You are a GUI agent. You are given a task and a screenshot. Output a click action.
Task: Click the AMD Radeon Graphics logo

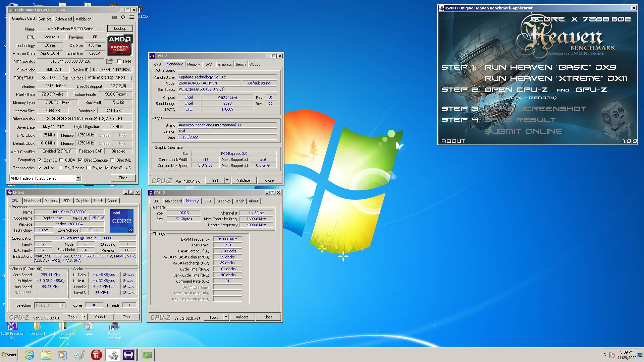pos(120,45)
